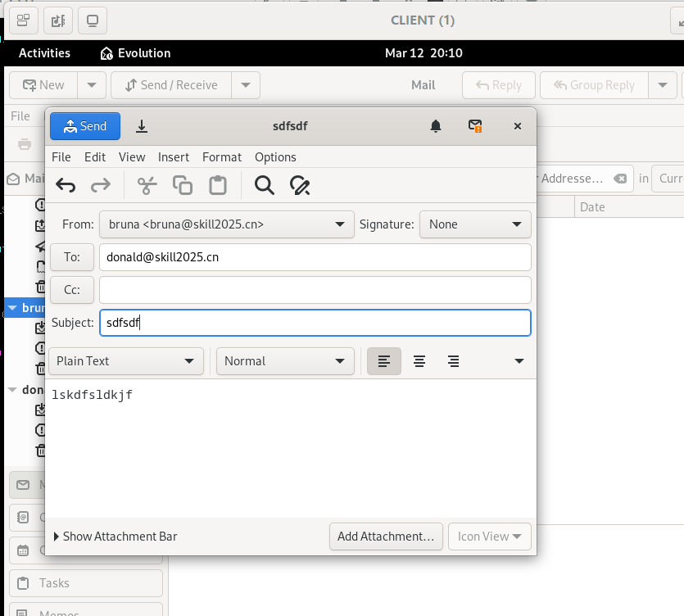Click the magnifier find icon
684x616 pixels.
click(x=265, y=185)
